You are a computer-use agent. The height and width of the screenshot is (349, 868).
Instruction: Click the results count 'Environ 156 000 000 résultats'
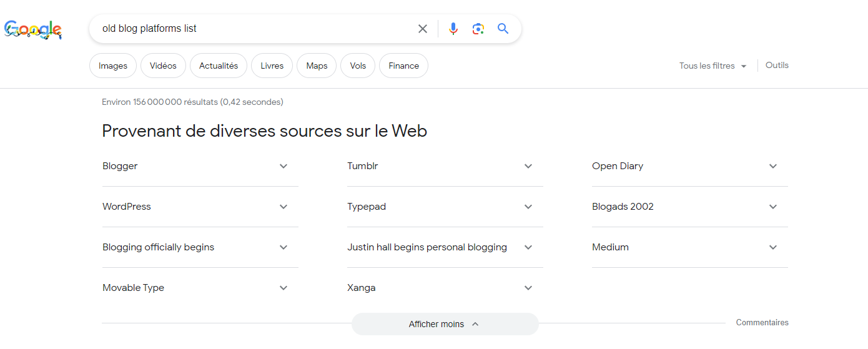click(192, 102)
